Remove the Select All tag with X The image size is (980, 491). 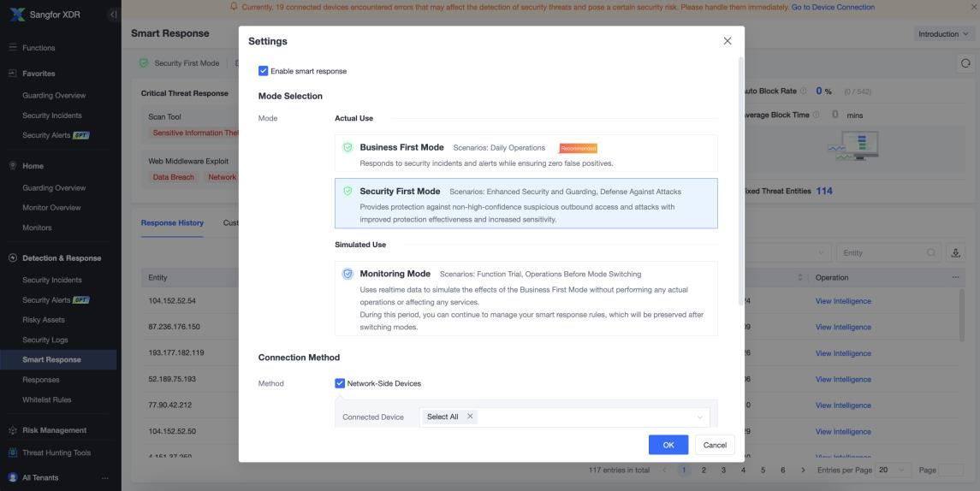[470, 417]
